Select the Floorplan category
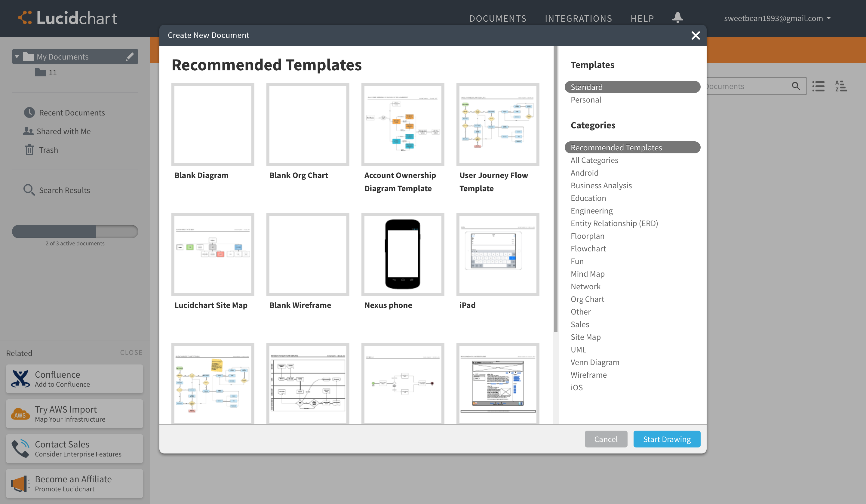Image resolution: width=866 pixels, height=504 pixels. [x=587, y=236]
